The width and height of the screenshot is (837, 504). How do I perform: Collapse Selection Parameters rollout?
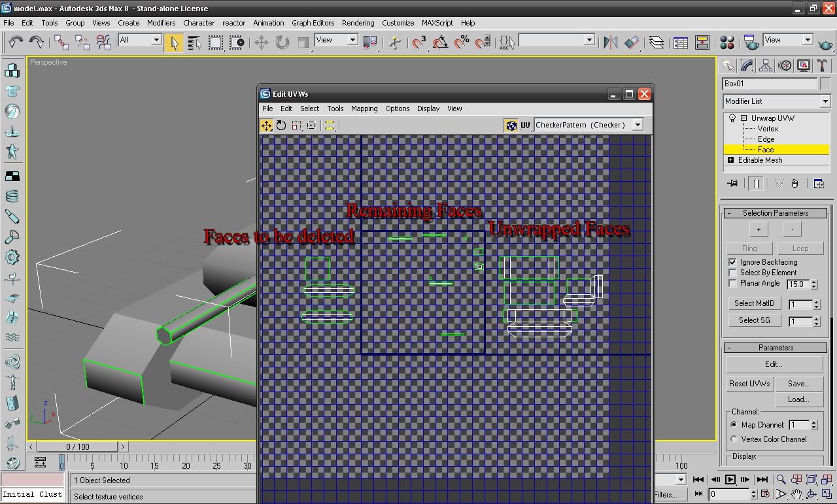(x=776, y=213)
